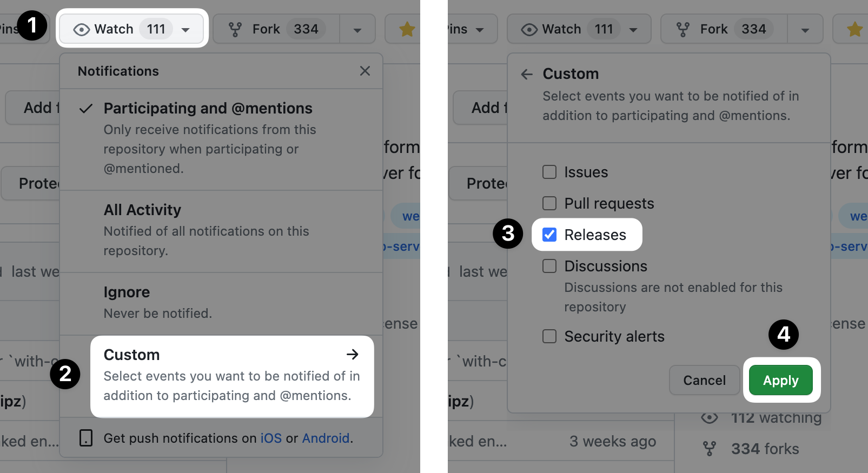The image size is (868, 473).
Task: Close the Notifications panel with the X
Action: tap(365, 71)
